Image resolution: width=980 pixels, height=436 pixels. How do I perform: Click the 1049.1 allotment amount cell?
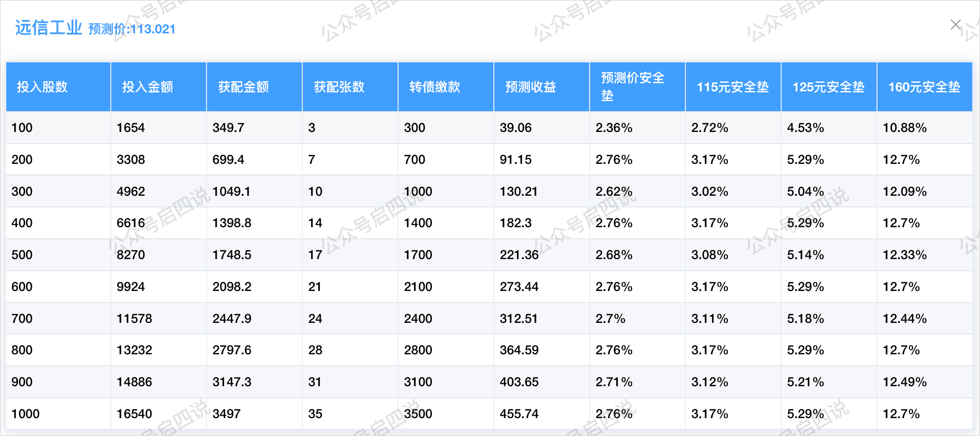(x=231, y=191)
